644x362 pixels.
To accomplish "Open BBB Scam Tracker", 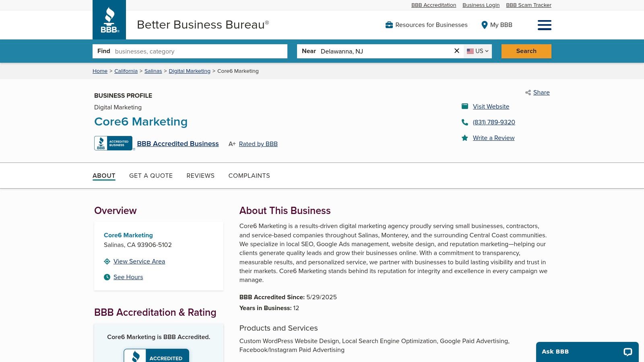I will coord(528,5).
